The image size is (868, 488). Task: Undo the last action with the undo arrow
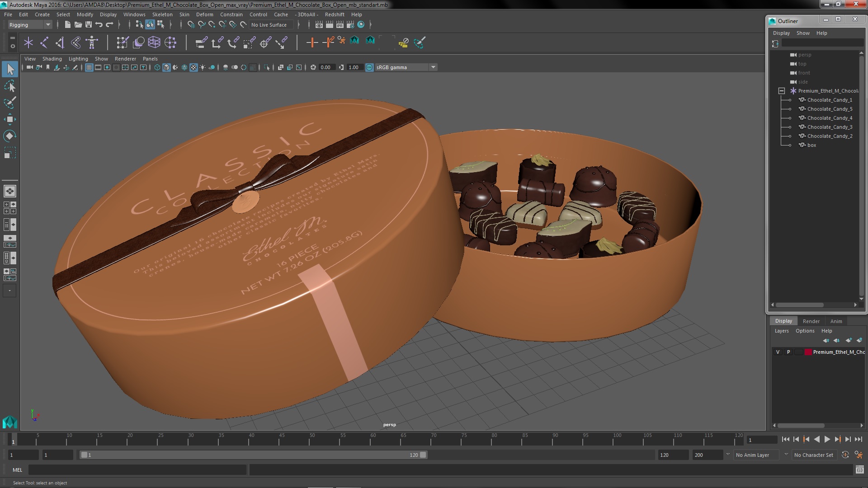pyautogui.click(x=99, y=25)
